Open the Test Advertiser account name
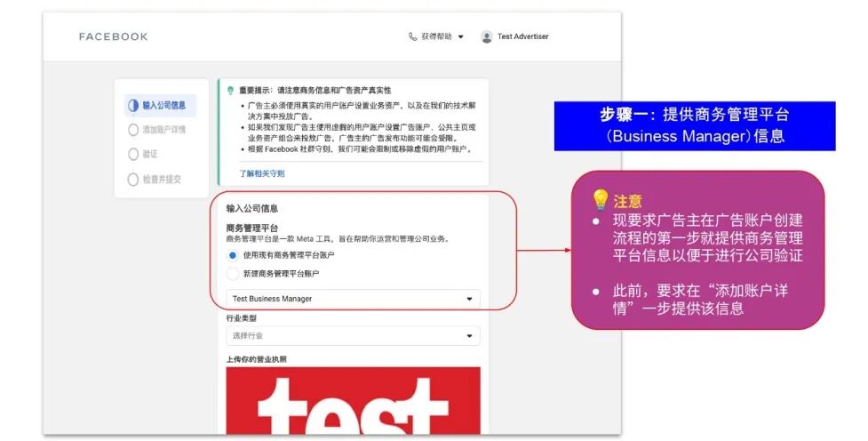This screenshot has width=868, height=441. (522, 36)
